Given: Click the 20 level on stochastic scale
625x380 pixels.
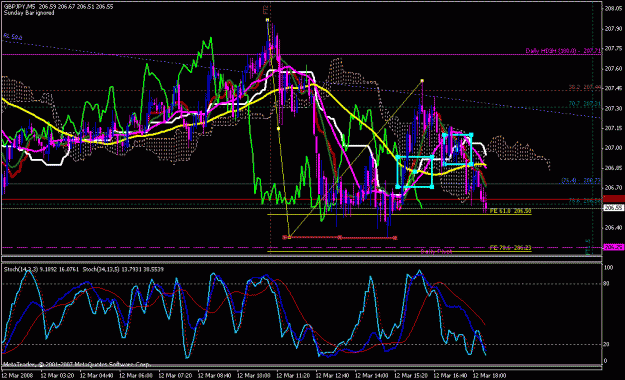Looking at the screenshot, I should click(x=607, y=344).
